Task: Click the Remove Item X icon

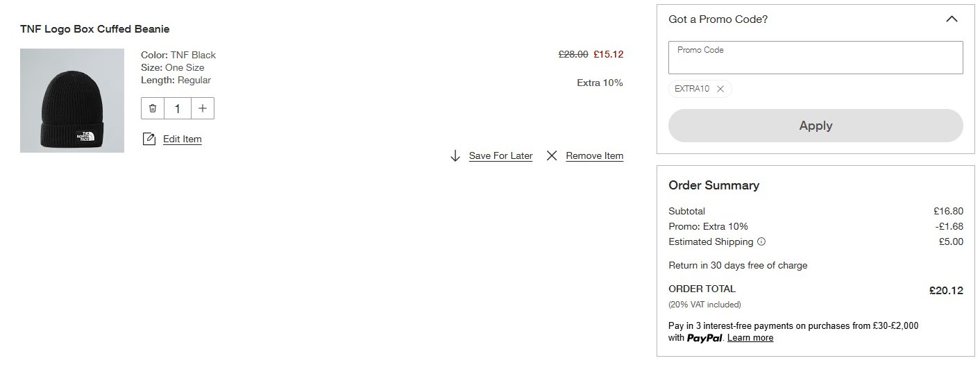Action: pos(552,155)
